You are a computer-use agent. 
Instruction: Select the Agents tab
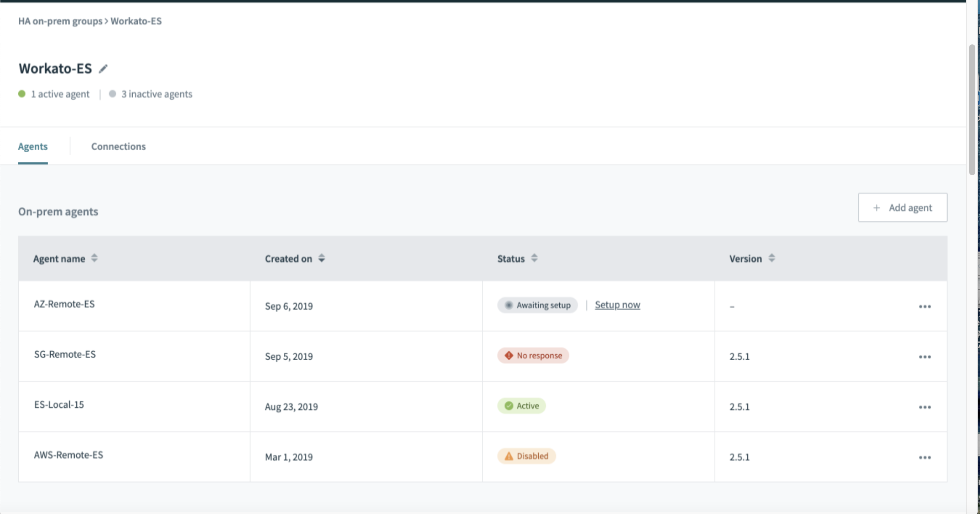point(33,146)
